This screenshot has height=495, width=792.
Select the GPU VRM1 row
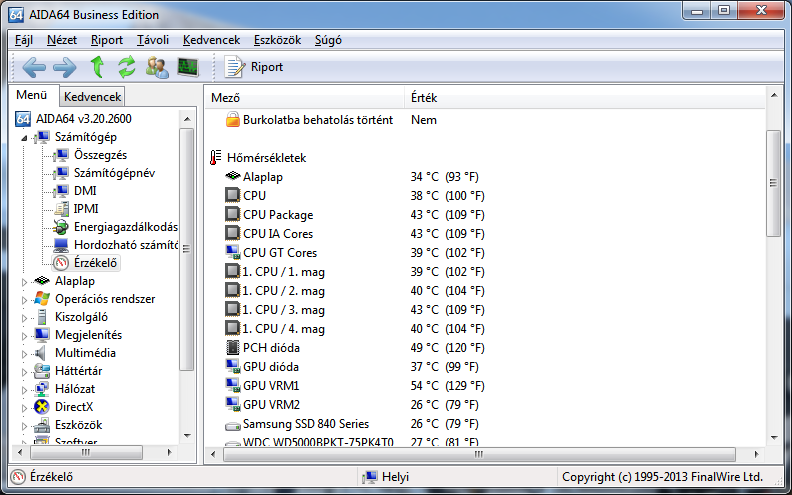(x=485, y=386)
